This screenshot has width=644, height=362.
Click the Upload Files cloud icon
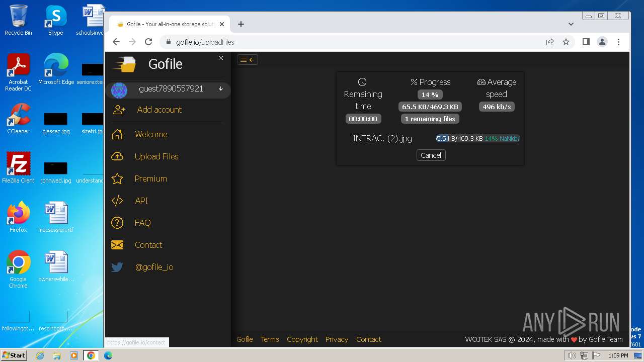pos(117,156)
